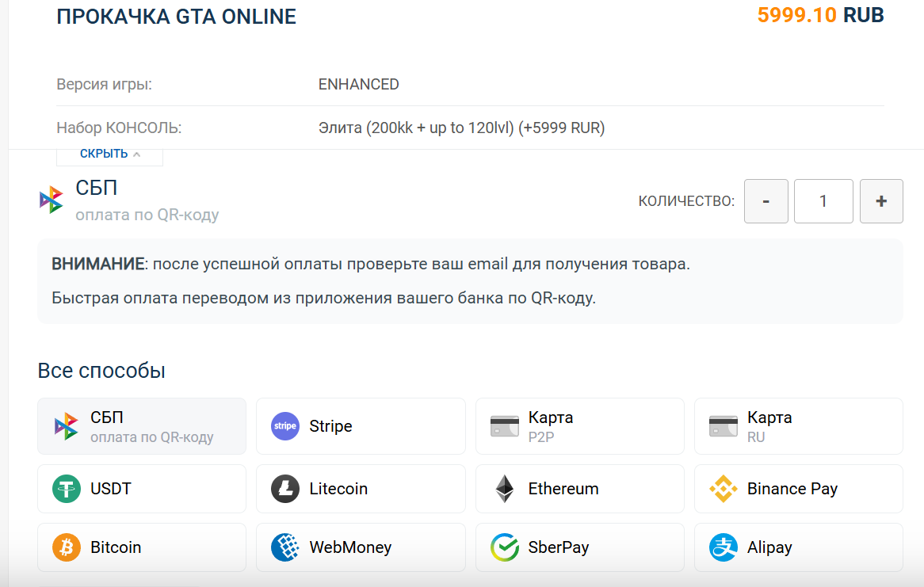The image size is (924, 587).
Task: Pick USDT as payment method
Action: tap(142, 489)
